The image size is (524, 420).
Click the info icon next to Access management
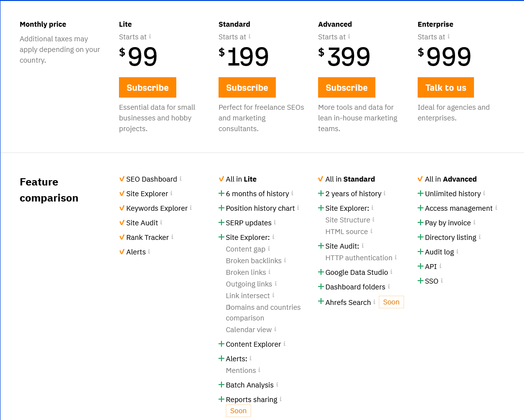[496, 208]
